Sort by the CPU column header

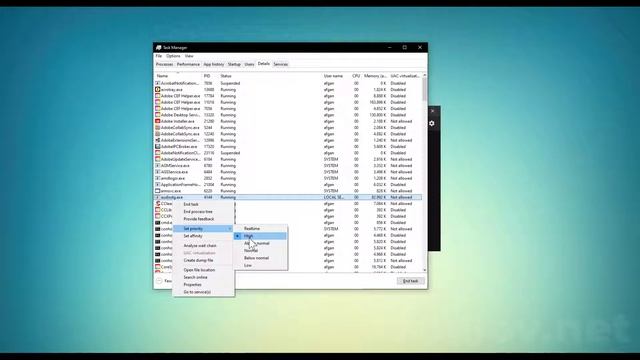pos(356,76)
